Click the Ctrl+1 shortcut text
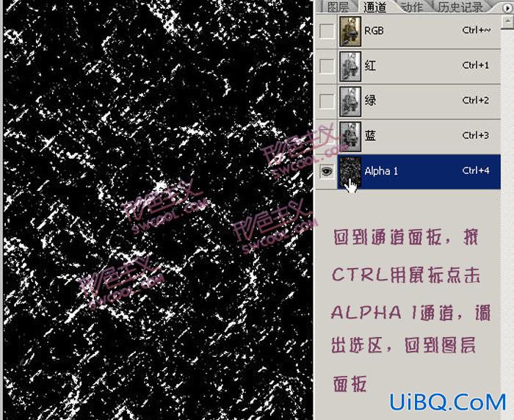 coord(475,65)
